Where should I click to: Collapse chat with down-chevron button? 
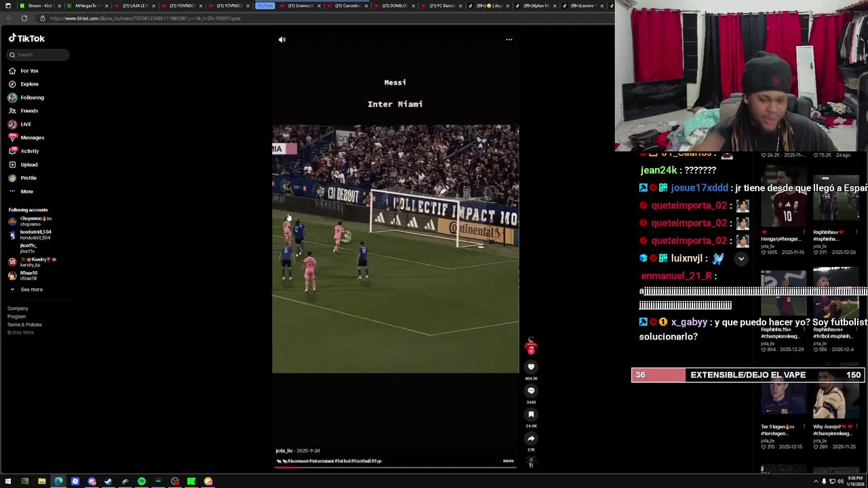point(741,258)
